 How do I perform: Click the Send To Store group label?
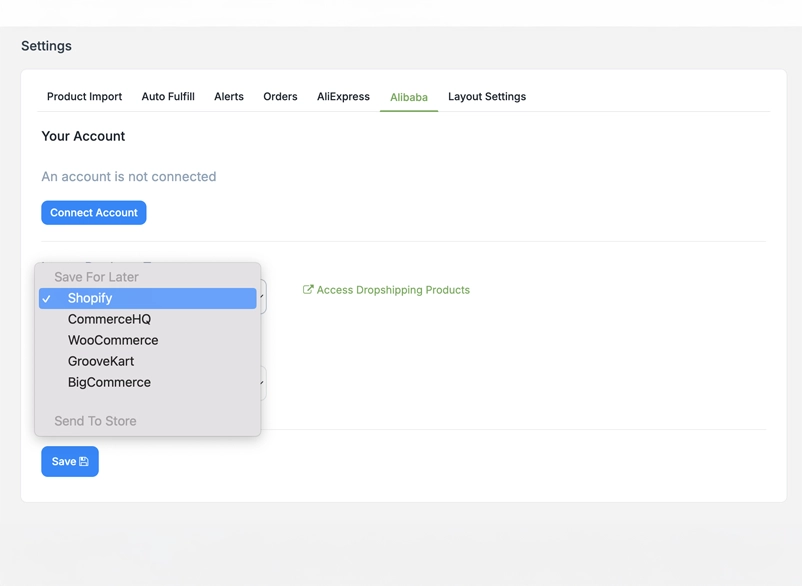click(x=95, y=421)
